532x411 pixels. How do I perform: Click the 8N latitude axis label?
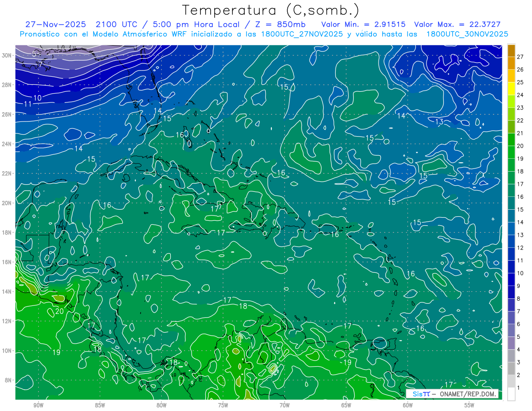click(x=8, y=380)
